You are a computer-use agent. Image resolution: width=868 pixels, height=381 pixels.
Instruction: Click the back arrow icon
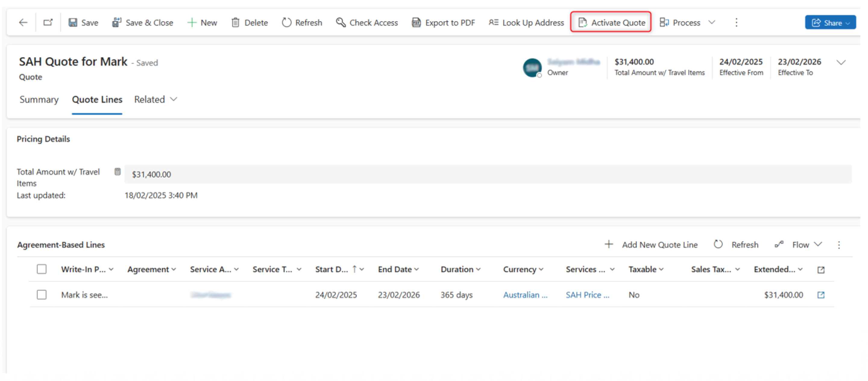point(23,23)
